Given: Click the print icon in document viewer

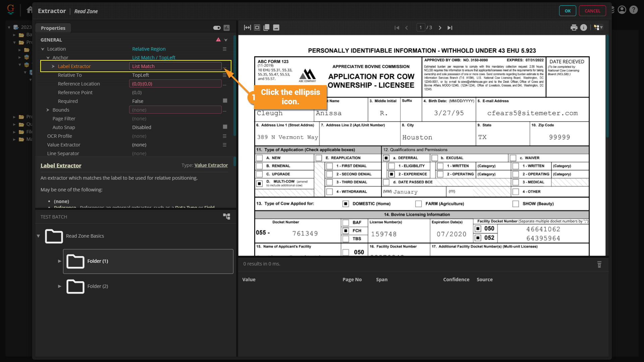Looking at the screenshot, I should [x=574, y=28].
